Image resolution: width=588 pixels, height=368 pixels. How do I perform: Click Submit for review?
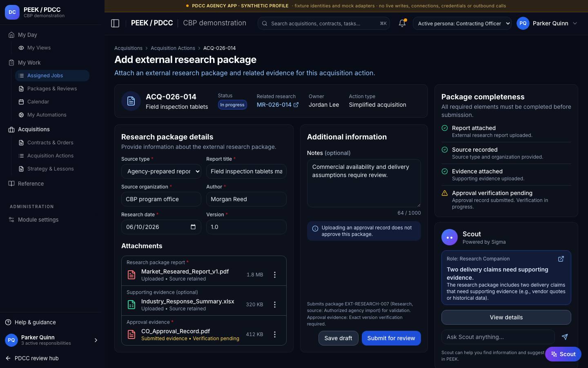tap(391, 338)
